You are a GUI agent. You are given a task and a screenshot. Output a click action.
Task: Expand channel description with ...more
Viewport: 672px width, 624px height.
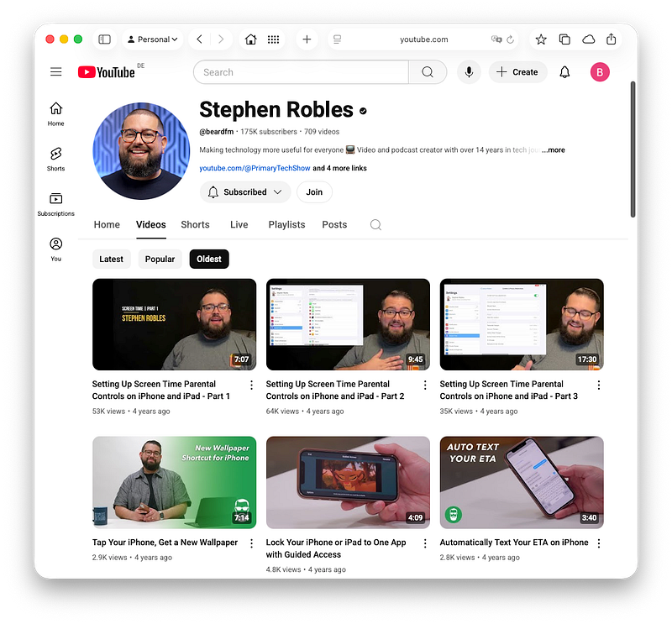point(554,150)
